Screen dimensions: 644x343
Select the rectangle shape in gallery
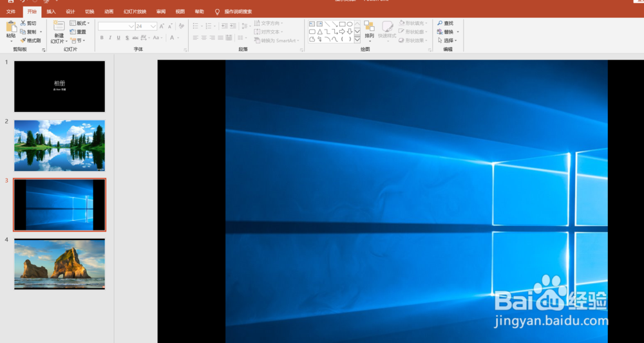(342, 24)
